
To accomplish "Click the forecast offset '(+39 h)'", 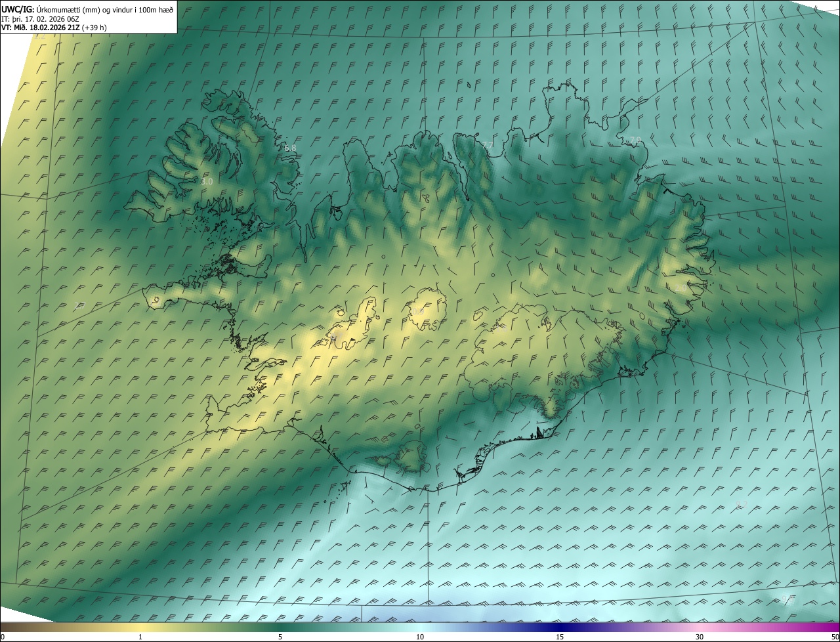I will tap(94, 28).
